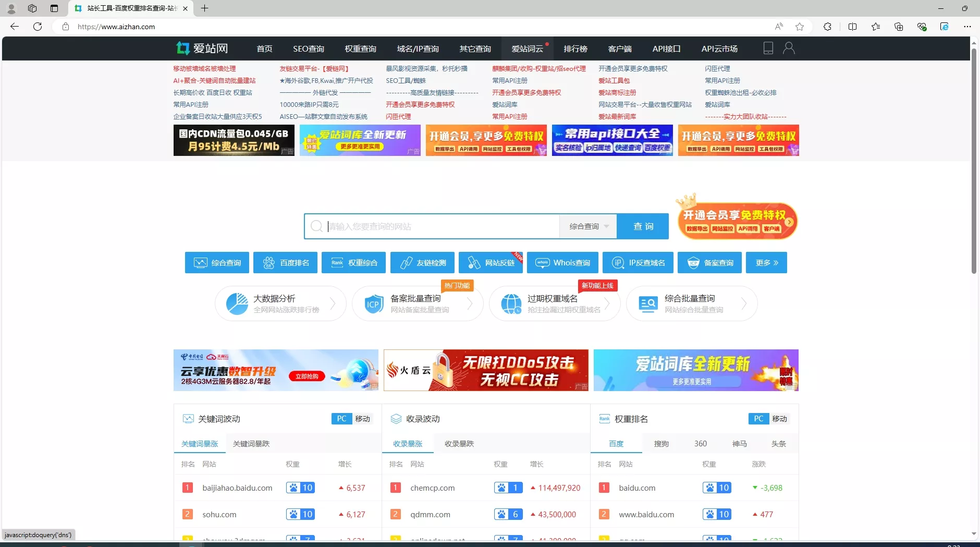Open 备案批量查询 card
Viewport: 980px width, 547px height.
coord(418,303)
